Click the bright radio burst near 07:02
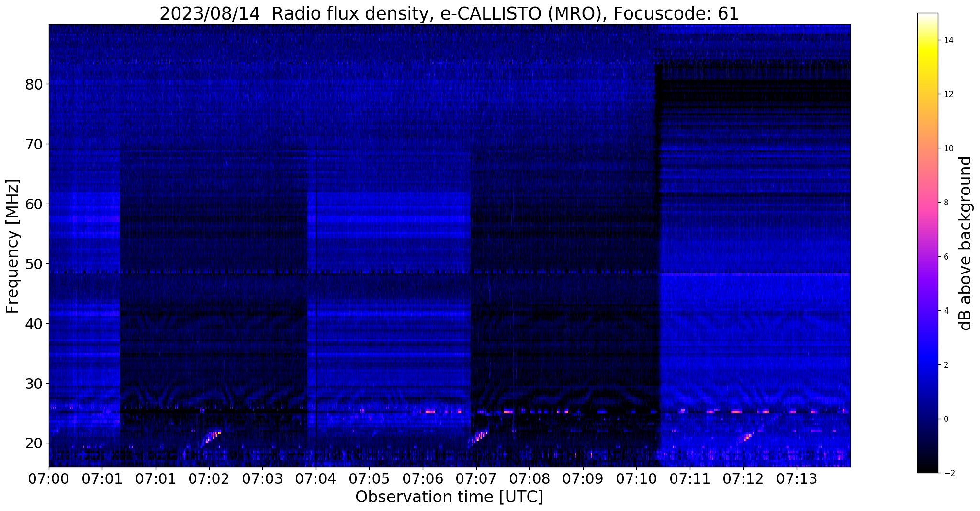 coord(213,437)
